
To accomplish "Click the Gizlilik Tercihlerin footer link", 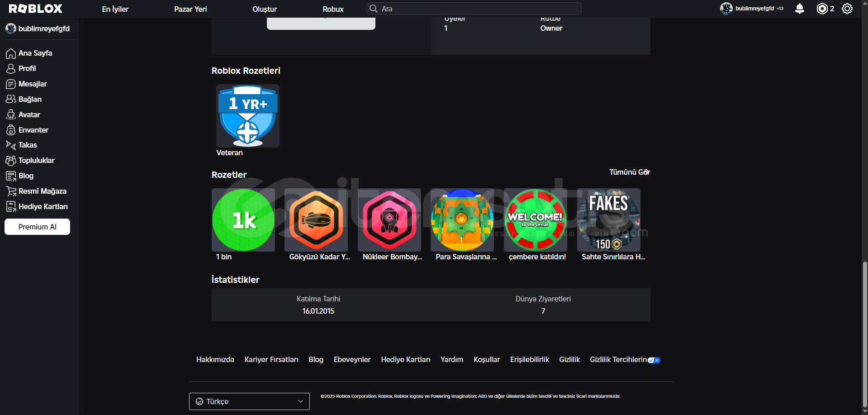I will pyautogui.click(x=618, y=360).
